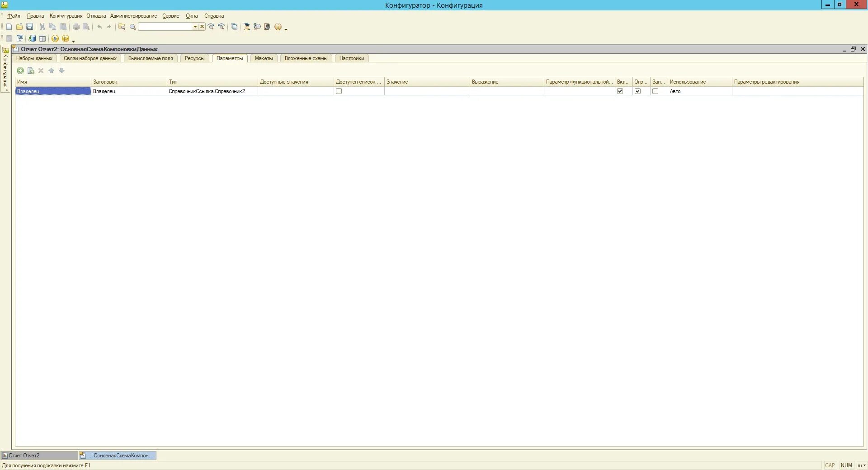
Task: Toggle 'Доступен список' checkbox for Владелец
Action: point(339,91)
